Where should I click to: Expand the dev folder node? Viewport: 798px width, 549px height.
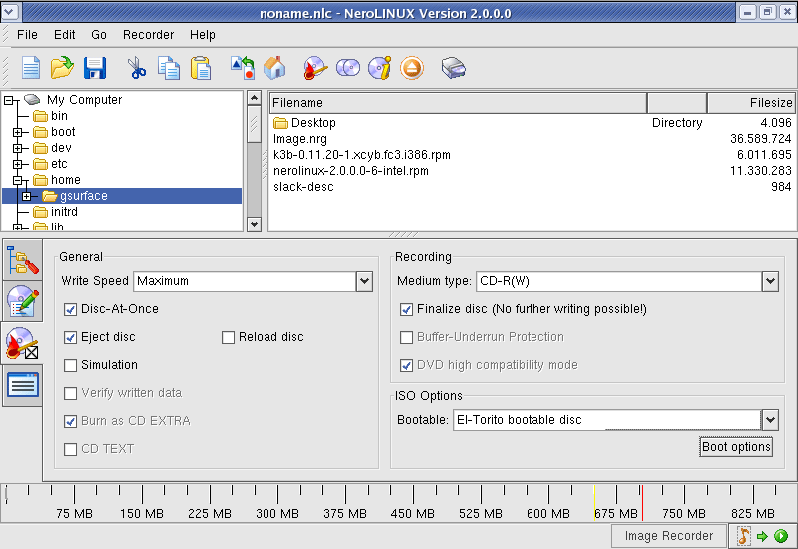pos(18,149)
